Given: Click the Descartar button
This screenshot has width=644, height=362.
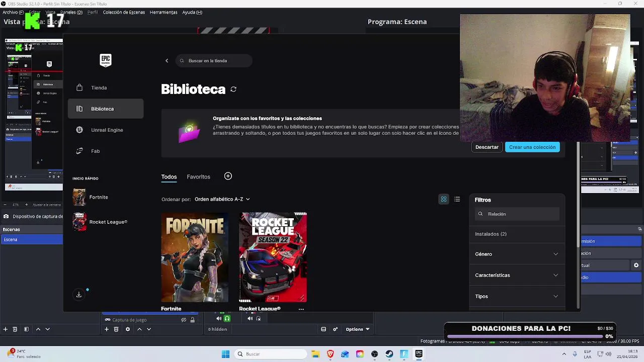Looking at the screenshot, I should click(x=487, y=147).
